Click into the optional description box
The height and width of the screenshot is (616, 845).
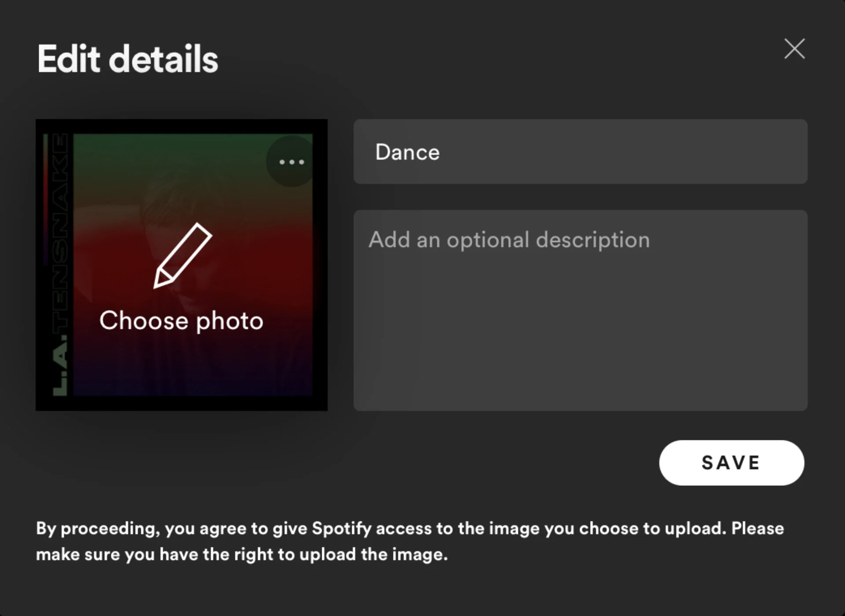(x=580, y=310)
